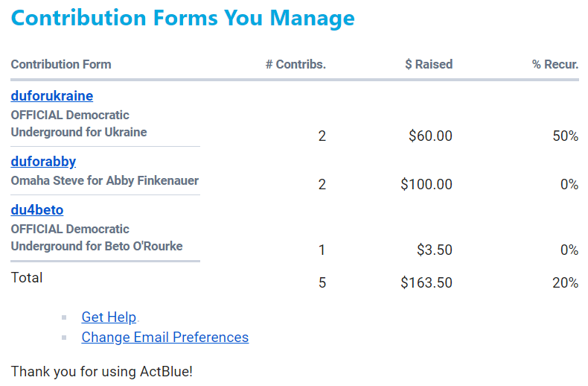Select the Omaha Steve for Abby Finkenauer description
This screenshot has height=386, width=588.
point(105,180)
